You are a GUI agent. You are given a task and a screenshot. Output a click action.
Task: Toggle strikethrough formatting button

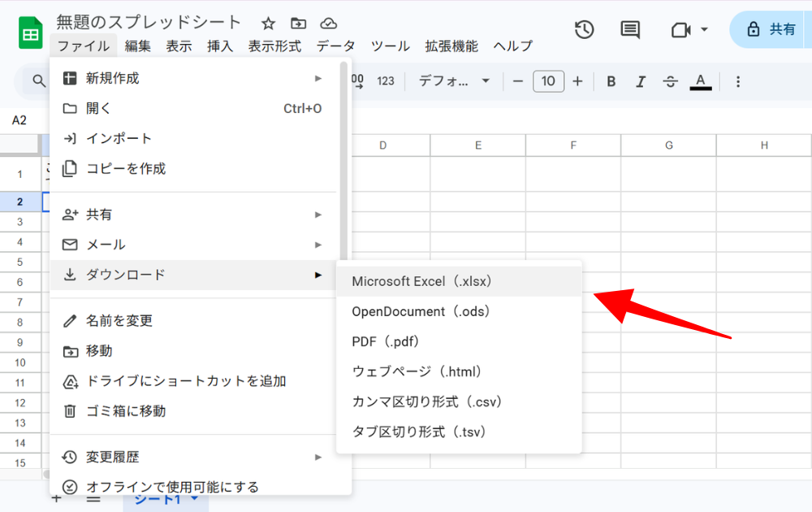[671, 81]
